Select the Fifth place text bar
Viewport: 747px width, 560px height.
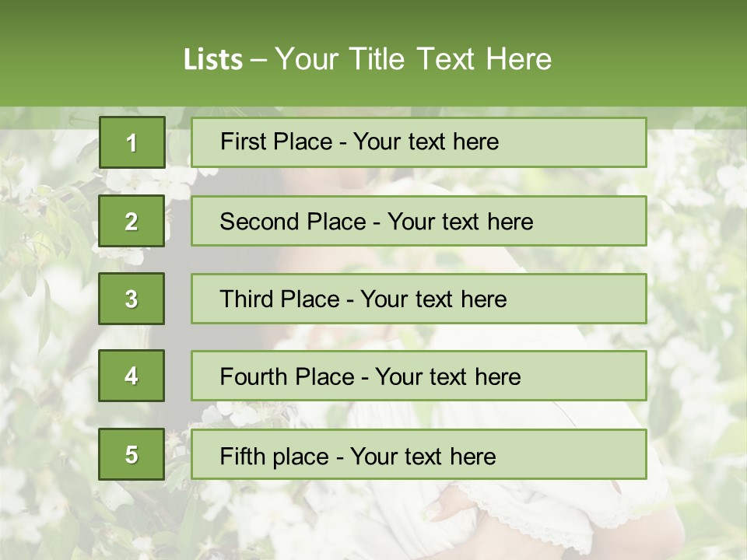tap(419, 454)
